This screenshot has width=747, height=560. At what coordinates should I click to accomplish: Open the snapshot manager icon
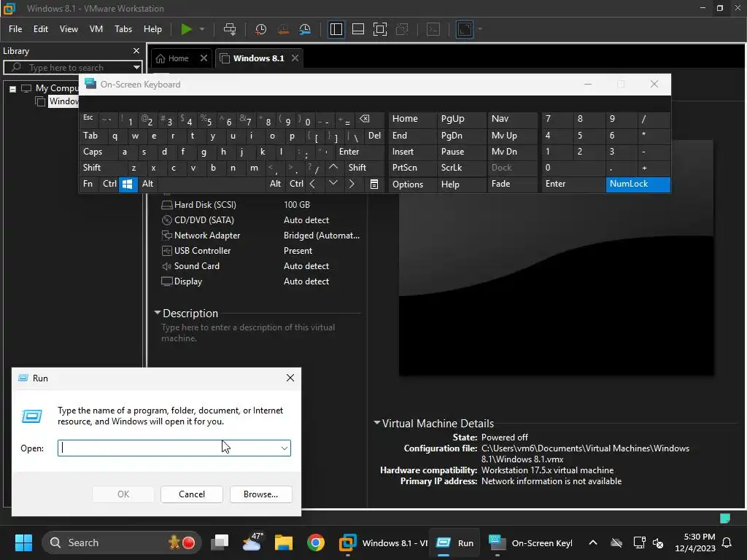[x=305, y=29]
